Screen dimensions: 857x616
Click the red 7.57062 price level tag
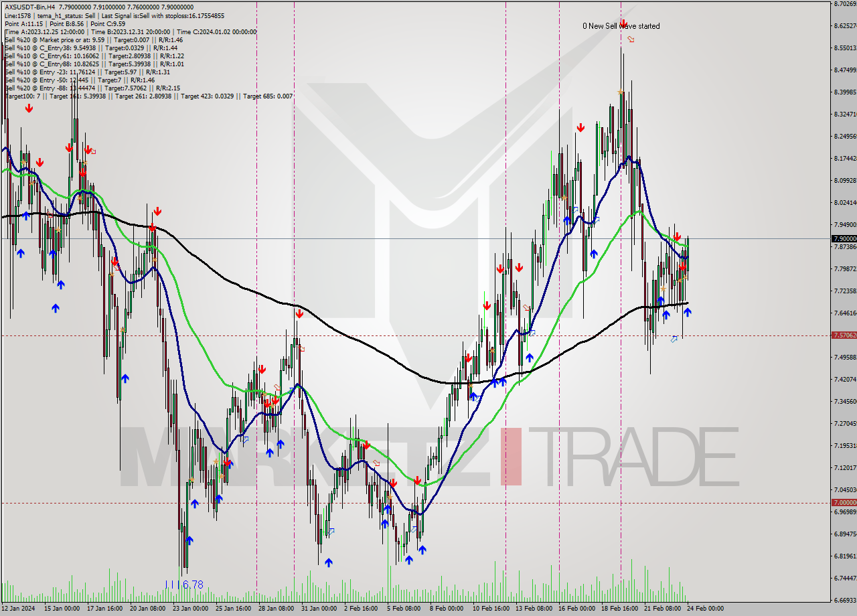pyautogui.click(x=844, y=335)
